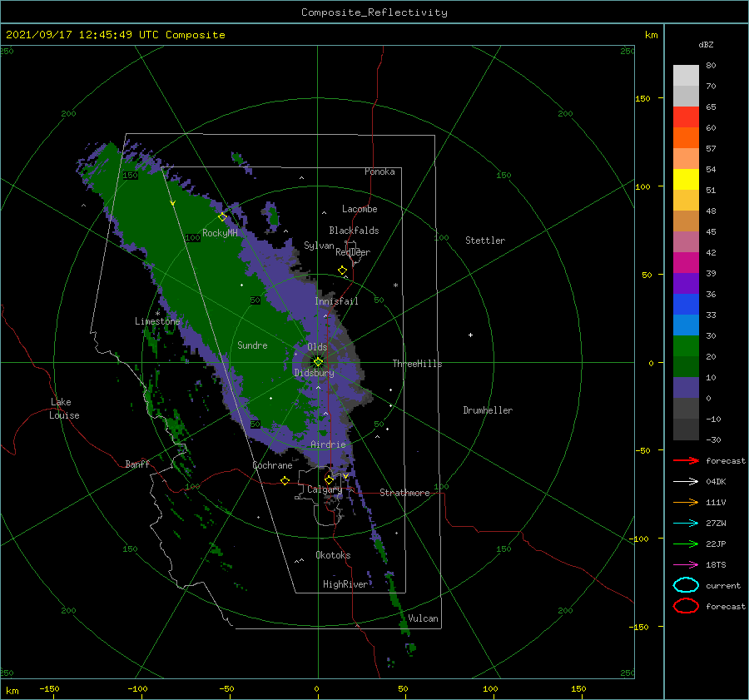Click the white plus marker west of Drumheller
This screenshot has height=700, width=749.
(x=470, y=335)
